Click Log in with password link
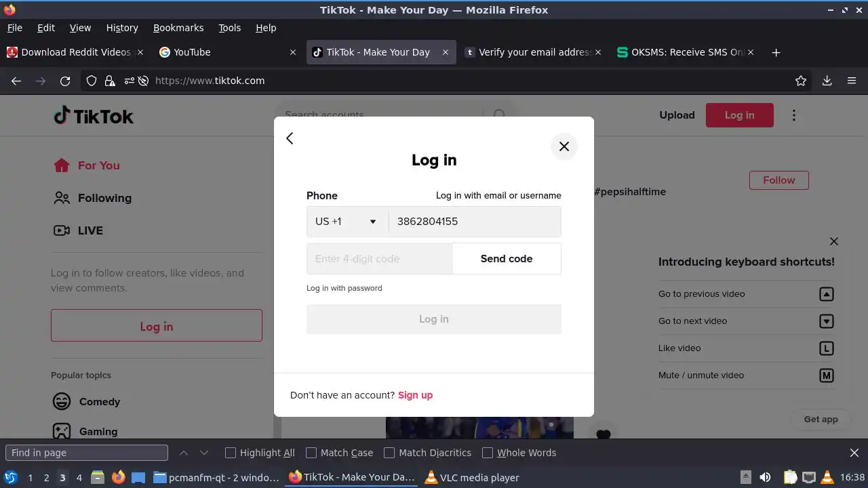 (344, 288)
